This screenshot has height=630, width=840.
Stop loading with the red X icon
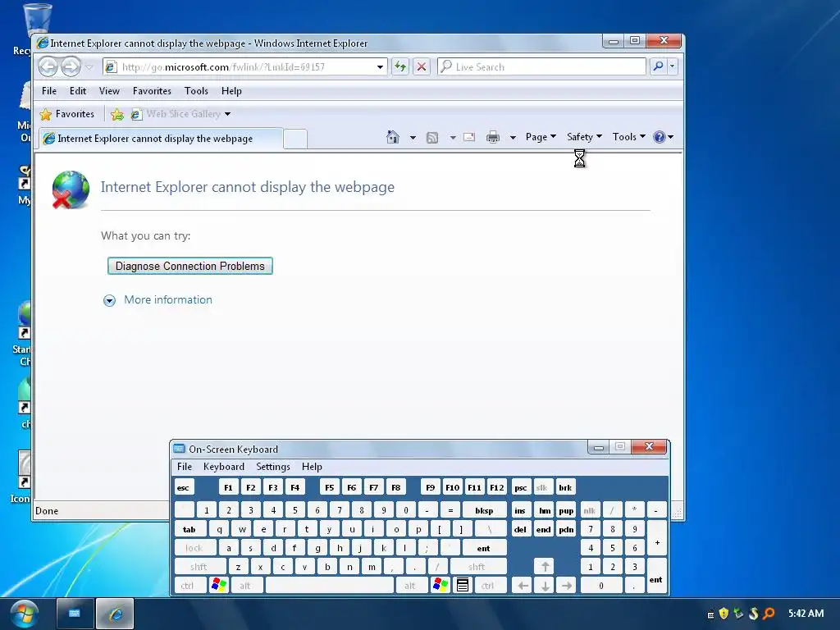pyautogui.click(x=422, y=67)
